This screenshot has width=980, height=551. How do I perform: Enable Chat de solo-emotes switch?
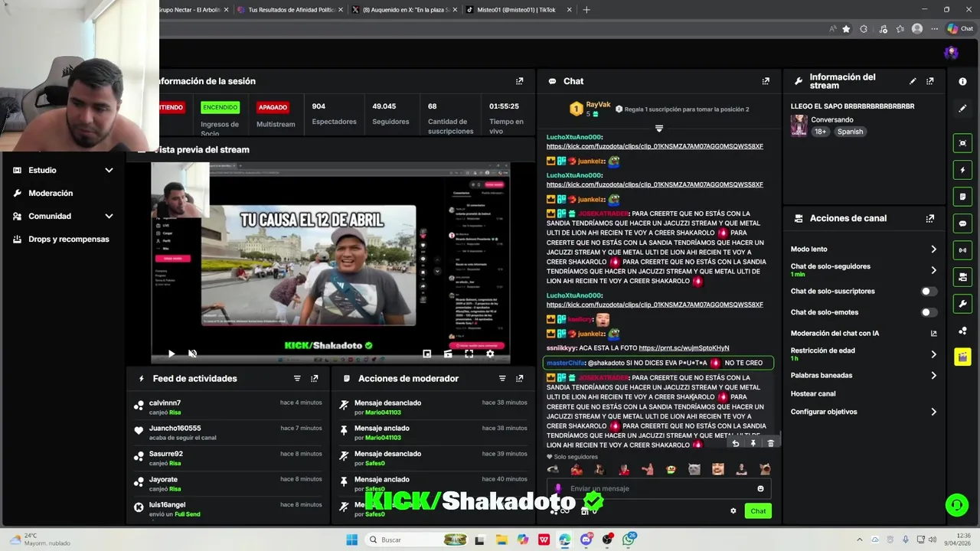[x=929, y=312]
